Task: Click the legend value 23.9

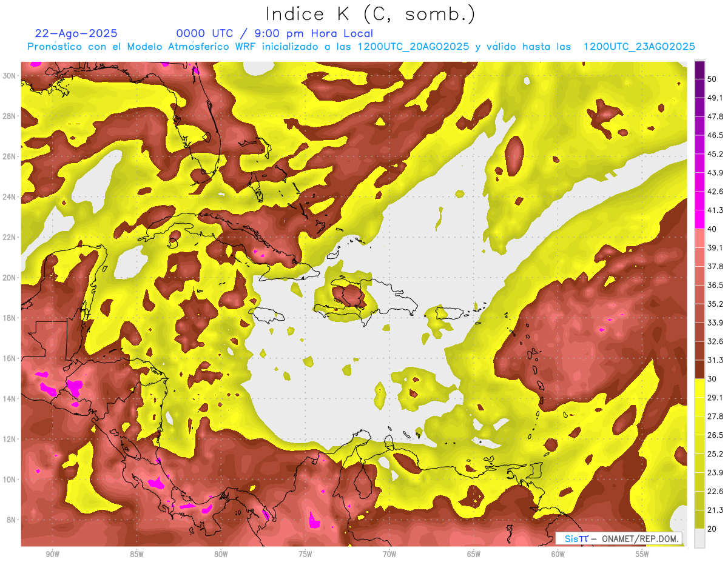Action: tap(715, 473)
